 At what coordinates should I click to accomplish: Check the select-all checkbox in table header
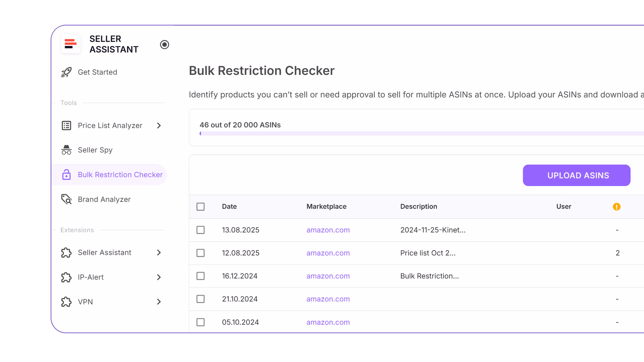coord(201,207)
